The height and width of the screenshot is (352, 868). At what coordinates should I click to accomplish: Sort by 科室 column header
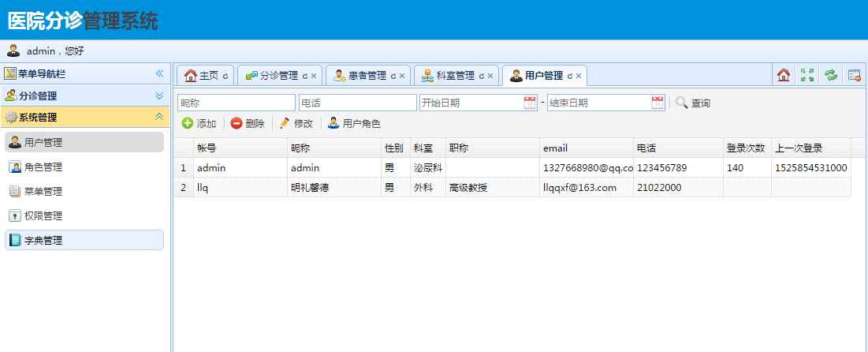tap(428, 148)
